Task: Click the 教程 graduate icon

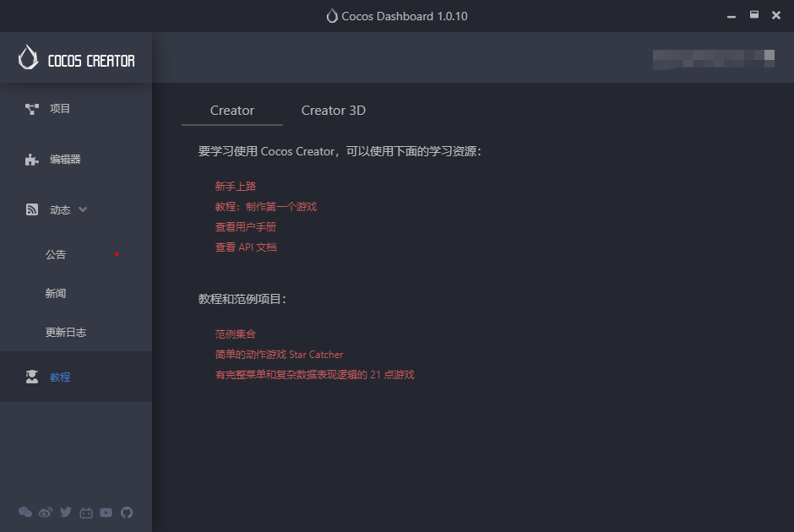Action: tap(32, 377)
